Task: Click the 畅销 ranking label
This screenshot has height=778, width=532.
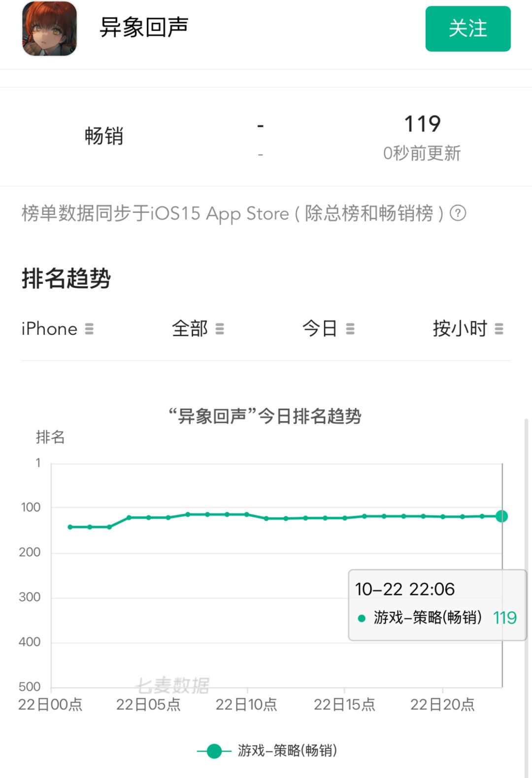Action: point(103,136)
